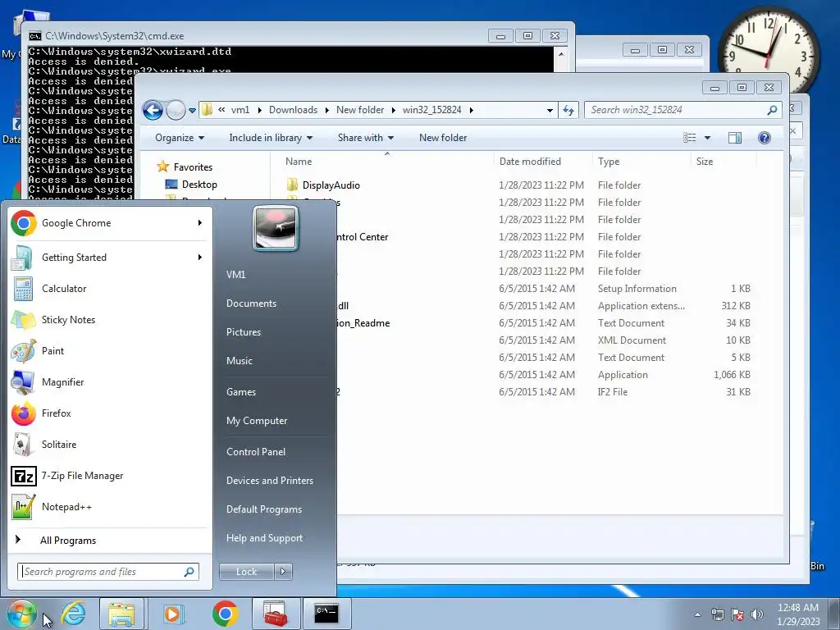Open Include in library dropdown
Image resolution: width=840 pixels, height=630 pixels.
271,138
